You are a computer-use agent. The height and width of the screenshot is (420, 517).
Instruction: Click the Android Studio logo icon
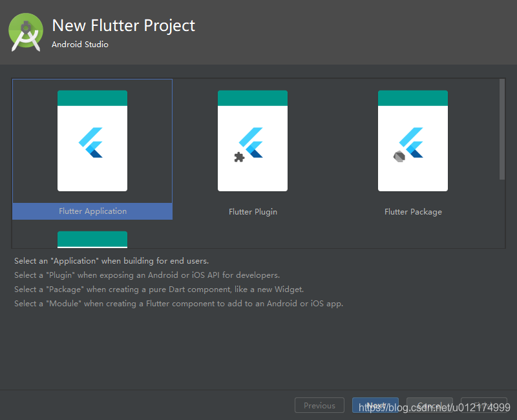click(x=26, y=32)
